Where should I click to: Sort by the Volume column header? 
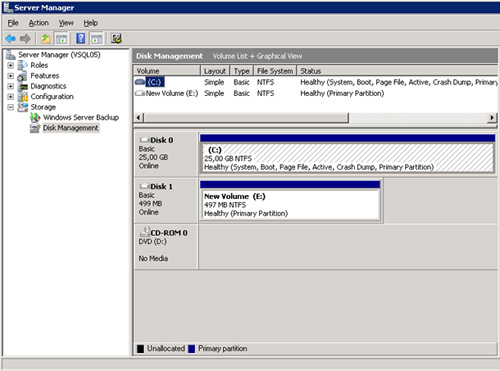coord(167,71)
